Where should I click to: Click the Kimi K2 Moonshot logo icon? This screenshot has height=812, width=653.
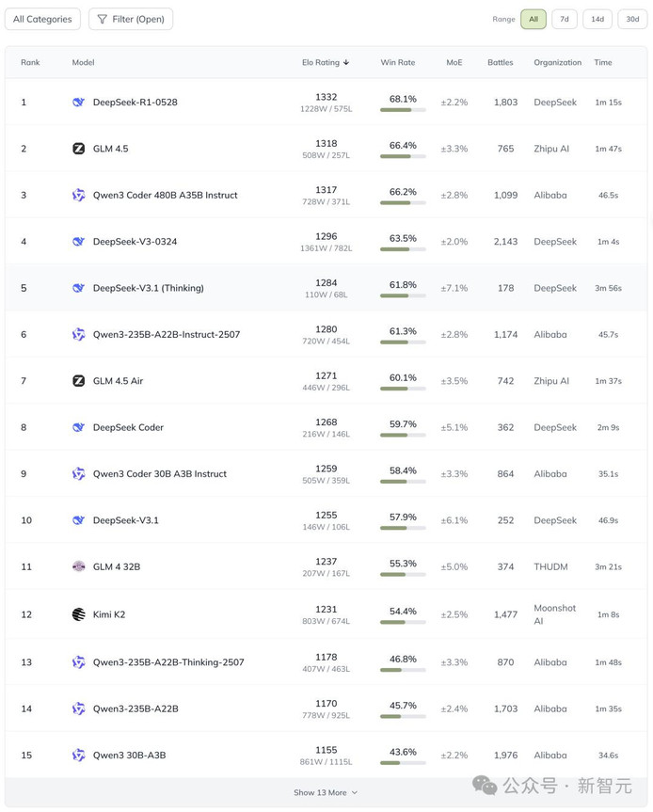click(79, 614)
